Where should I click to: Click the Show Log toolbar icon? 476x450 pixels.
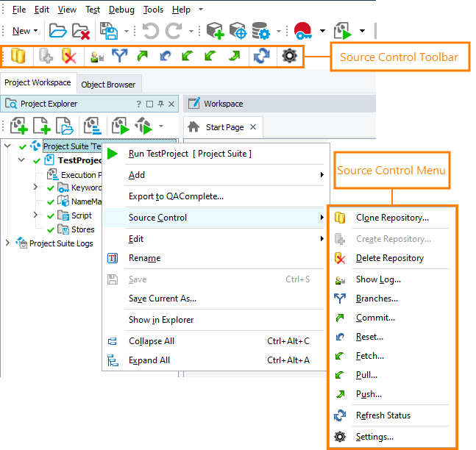tap(96, 56)
